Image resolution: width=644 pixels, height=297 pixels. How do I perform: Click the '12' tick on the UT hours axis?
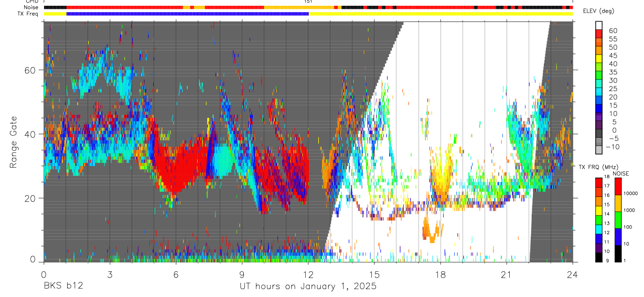(308, 274)
